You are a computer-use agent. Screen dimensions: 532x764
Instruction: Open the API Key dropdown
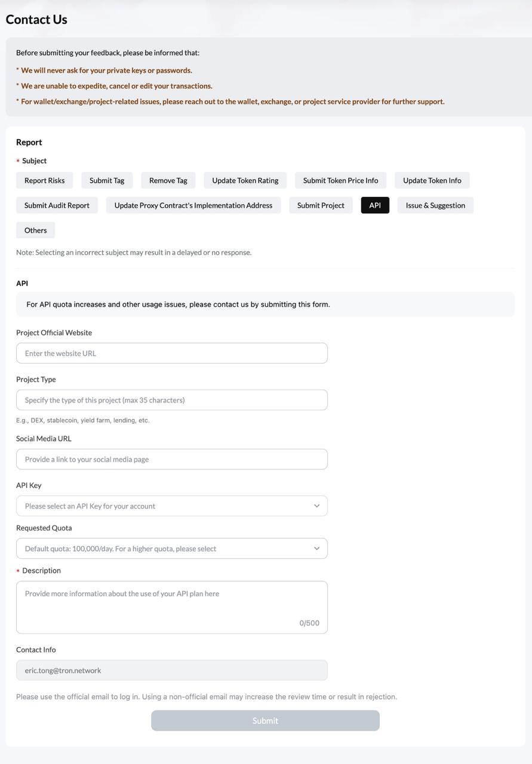(x=172, y=506)
